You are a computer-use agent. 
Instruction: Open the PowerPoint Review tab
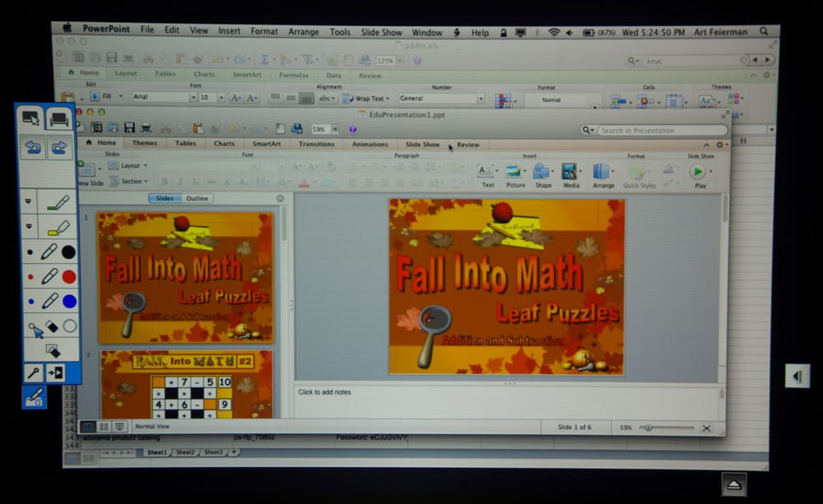(x=467, y=145)
